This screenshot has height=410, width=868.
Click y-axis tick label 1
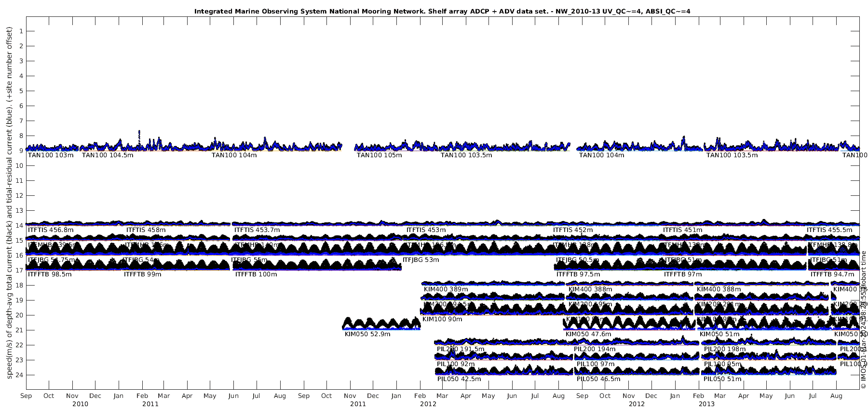click(20, 31)
